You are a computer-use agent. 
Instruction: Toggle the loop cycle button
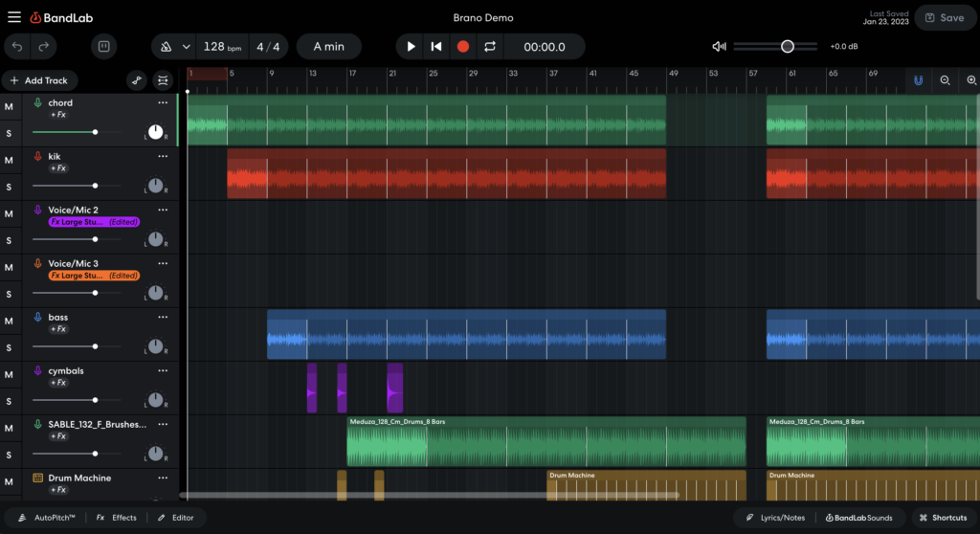click(490, 46)
